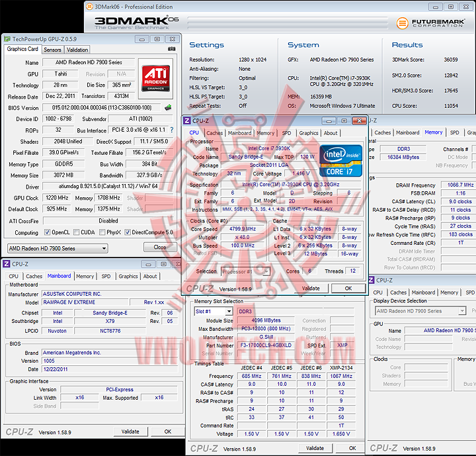The height and width of the screenshot is (456, 476).
Task: Click the Graphics CPU-Z window Z icon
Action: 372,280
